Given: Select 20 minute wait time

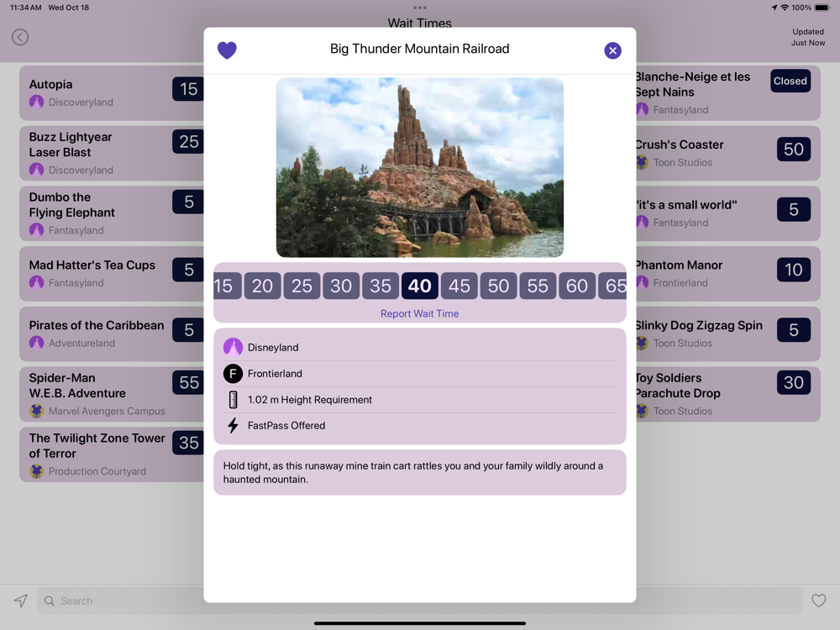Looking at the screenshot, I should pos(262,286).
